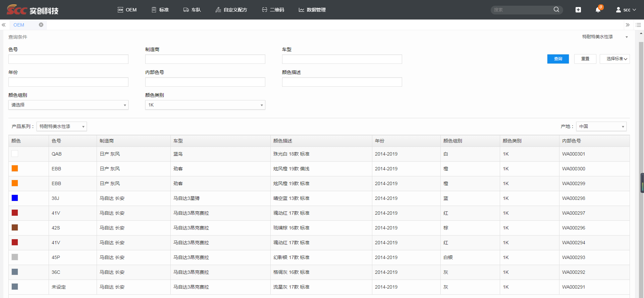Click the 年份 column header
Viewport: 644px width, 298px height.
(406, 141)
